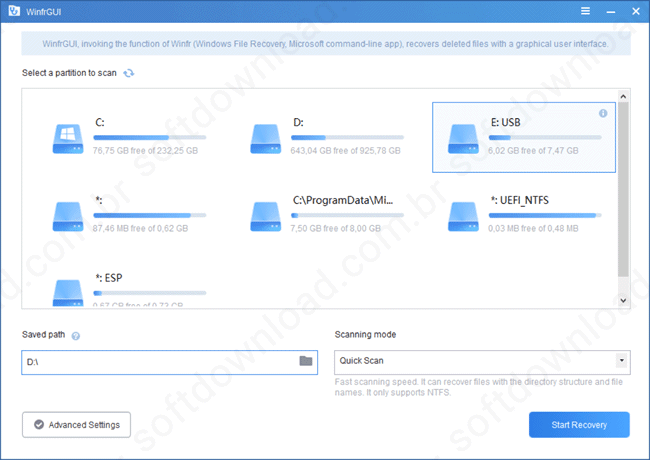Click the partition list scrollbar thumb

pyautogui.click(x=623, y=189)
